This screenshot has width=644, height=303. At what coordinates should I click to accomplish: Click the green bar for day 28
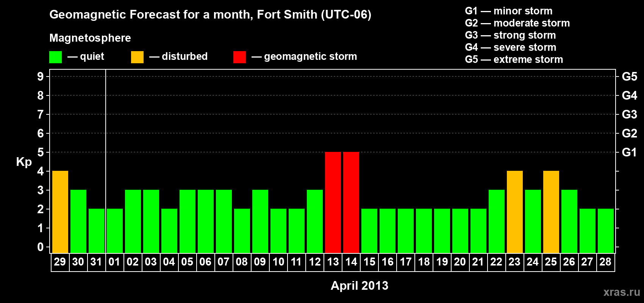606,231
